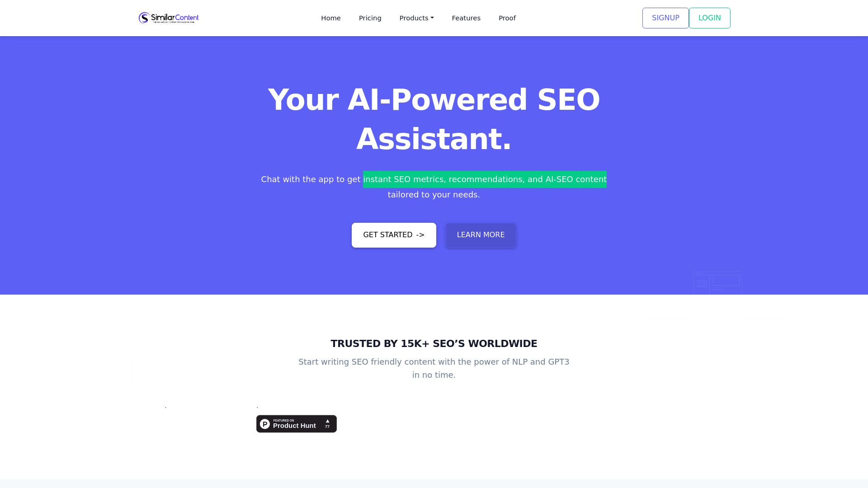Click the SIGNUP call-to-action button
Viewport: 868px width, 488px height.
(665, 18)
